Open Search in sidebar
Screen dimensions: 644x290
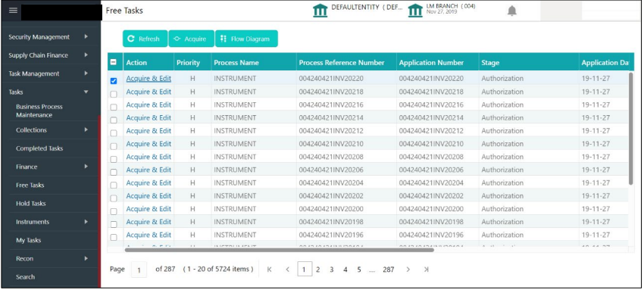pos(25,277)
